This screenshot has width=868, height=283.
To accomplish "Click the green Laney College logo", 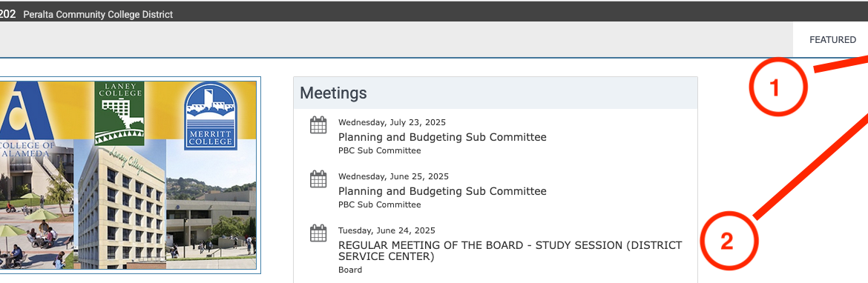I will coord(119,113).
